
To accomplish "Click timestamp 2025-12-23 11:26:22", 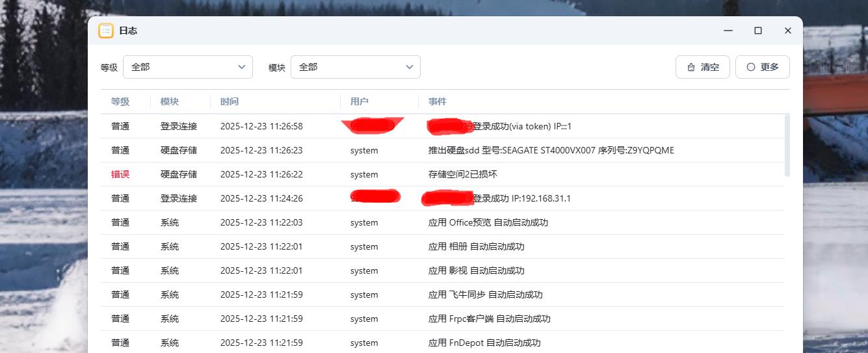I will pyautogui.click(x=261, y=174).
